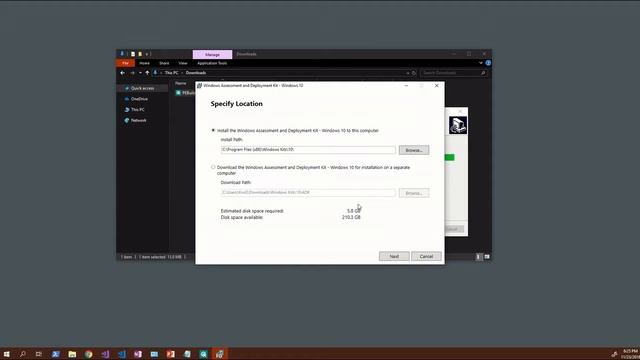
Task: Select the install to this computer radio button
Action: click(213, 130)
